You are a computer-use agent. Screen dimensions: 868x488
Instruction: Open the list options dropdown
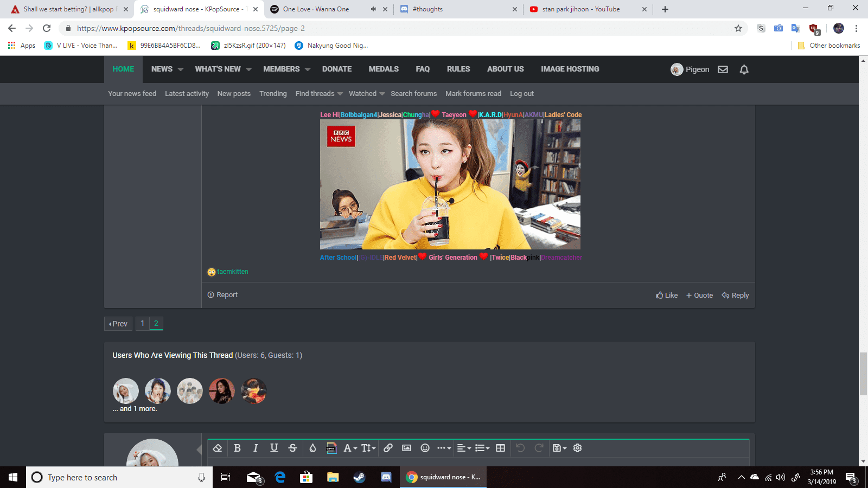click(482, 448)
